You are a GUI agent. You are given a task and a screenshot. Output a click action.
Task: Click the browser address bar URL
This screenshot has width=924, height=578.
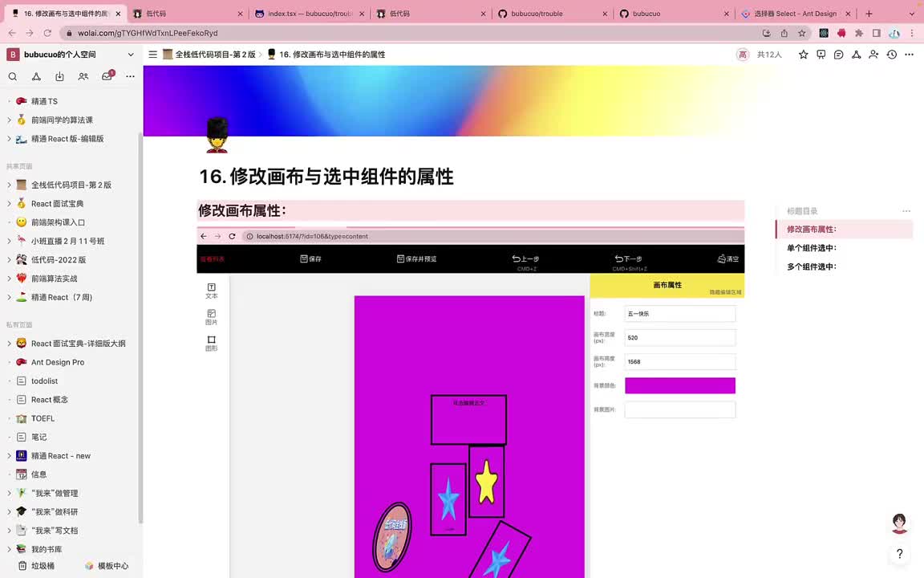(x=148, y=33)
